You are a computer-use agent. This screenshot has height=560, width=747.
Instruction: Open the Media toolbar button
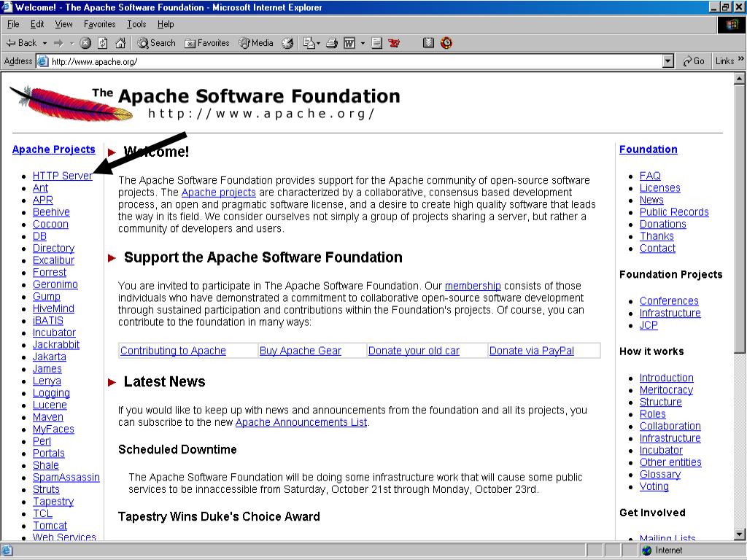(x=256, y=43)
